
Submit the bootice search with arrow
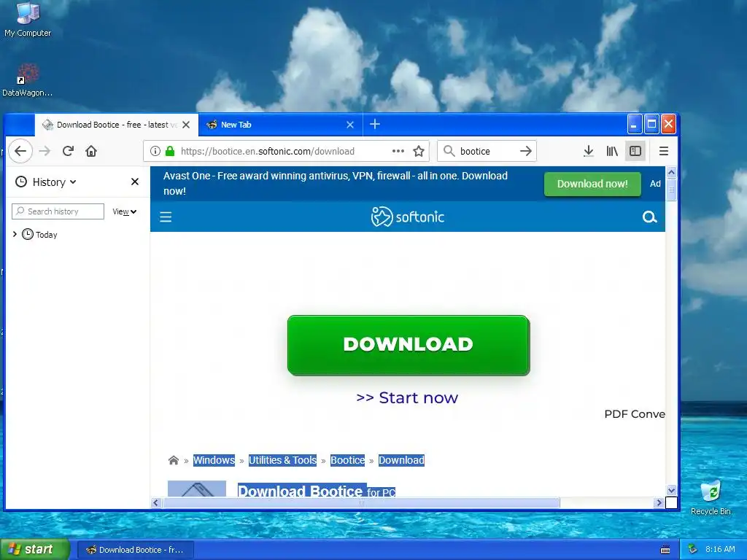pyautogui.click(x=525, y=152)
